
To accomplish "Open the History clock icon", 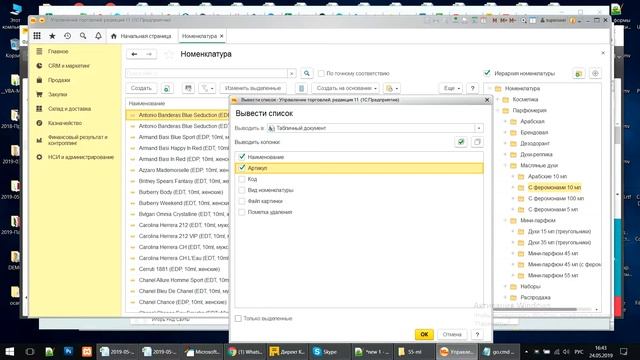I will [67, 36].
